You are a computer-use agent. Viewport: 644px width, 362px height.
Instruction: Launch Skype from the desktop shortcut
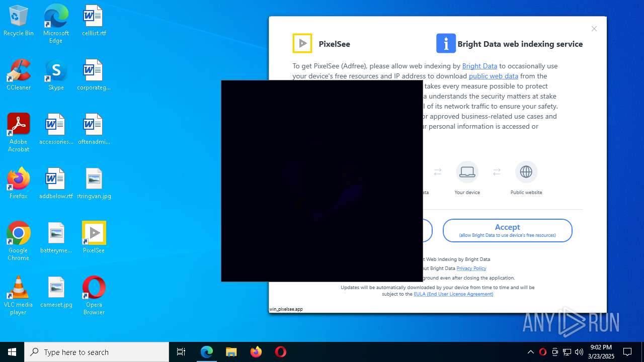click(x=56, y=75)
